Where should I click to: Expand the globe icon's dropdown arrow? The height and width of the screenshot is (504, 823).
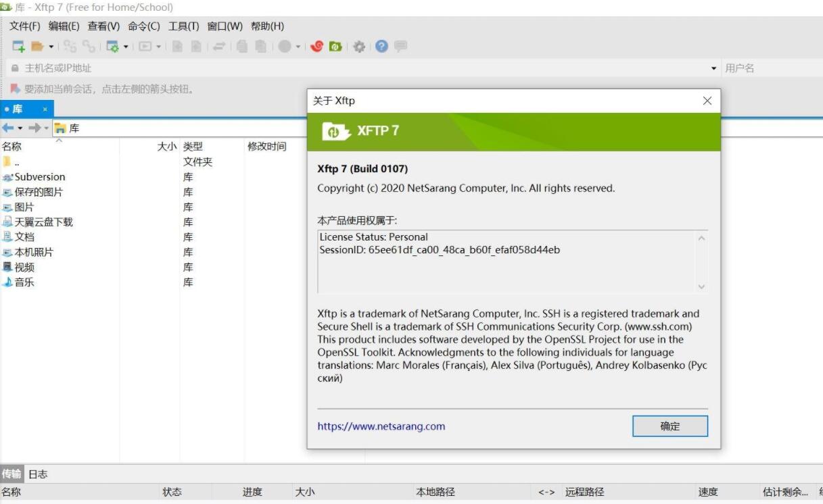click(x=298, y=47)
